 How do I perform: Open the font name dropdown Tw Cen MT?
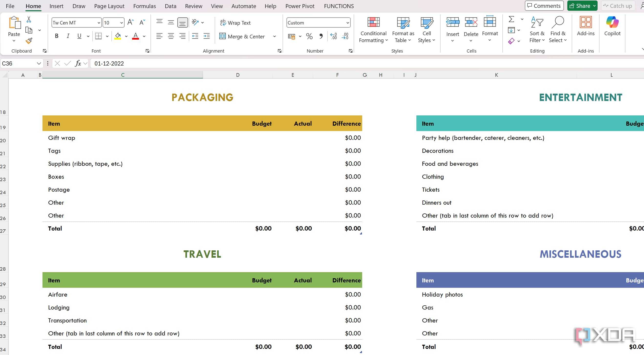coord(99,23)
